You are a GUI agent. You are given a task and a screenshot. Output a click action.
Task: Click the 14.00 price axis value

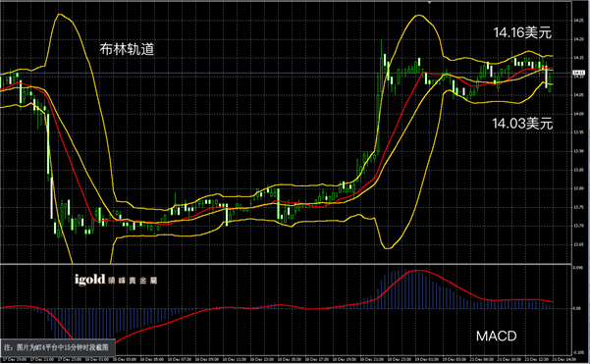coord(579,114)
